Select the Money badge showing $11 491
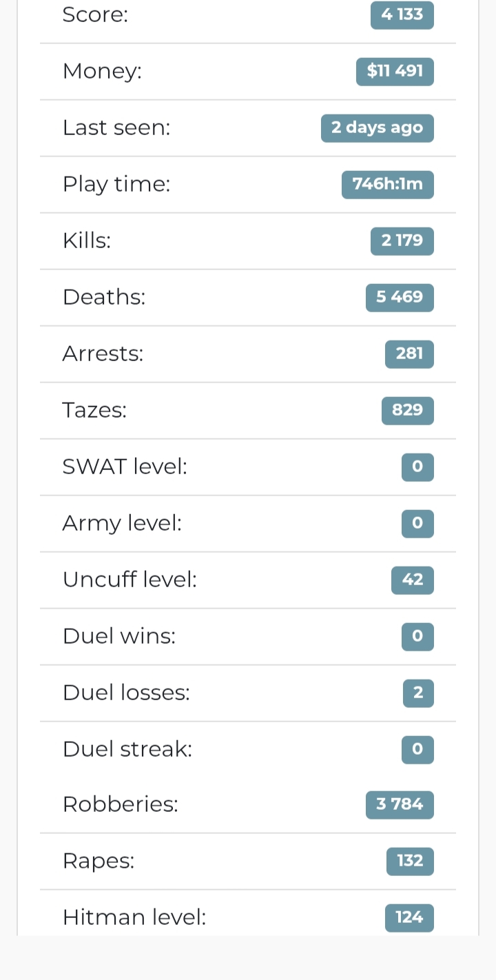The image size is (496, 980). [395, 71]
